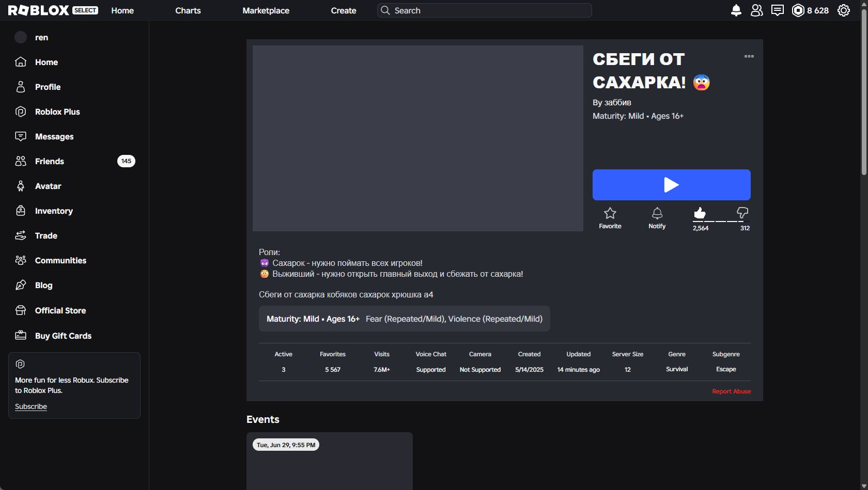Open the friends icon in top bar

[757, 10]
